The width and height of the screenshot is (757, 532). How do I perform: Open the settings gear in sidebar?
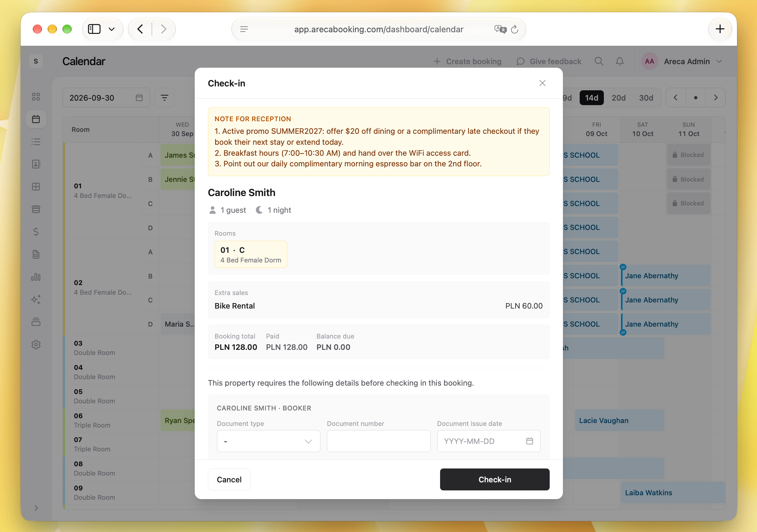(36, 345)
